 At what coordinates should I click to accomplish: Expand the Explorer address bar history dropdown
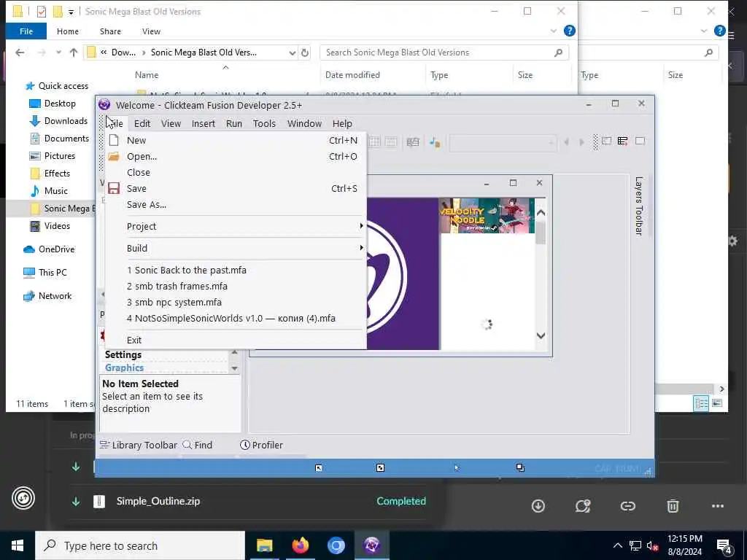(292, 52)
